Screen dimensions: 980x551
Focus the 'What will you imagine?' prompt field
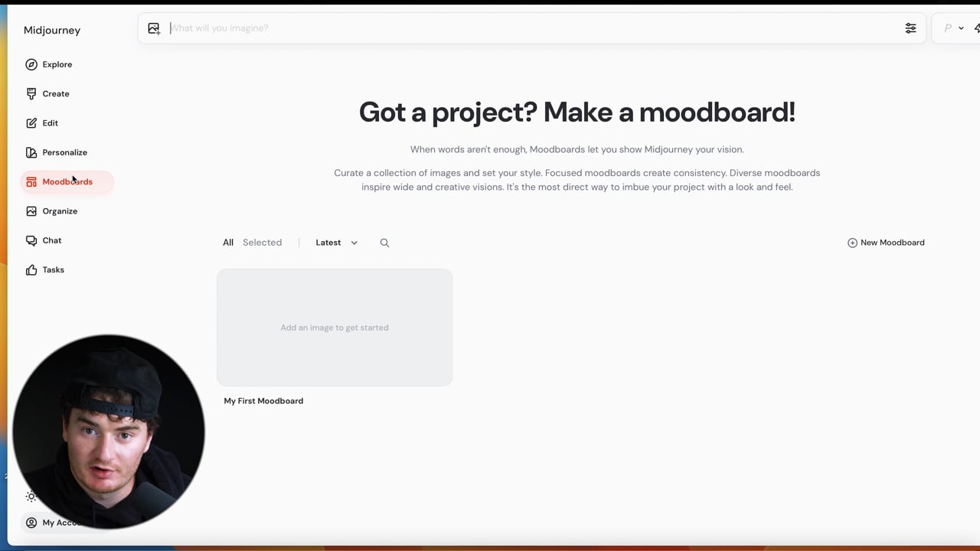(532, 28)
